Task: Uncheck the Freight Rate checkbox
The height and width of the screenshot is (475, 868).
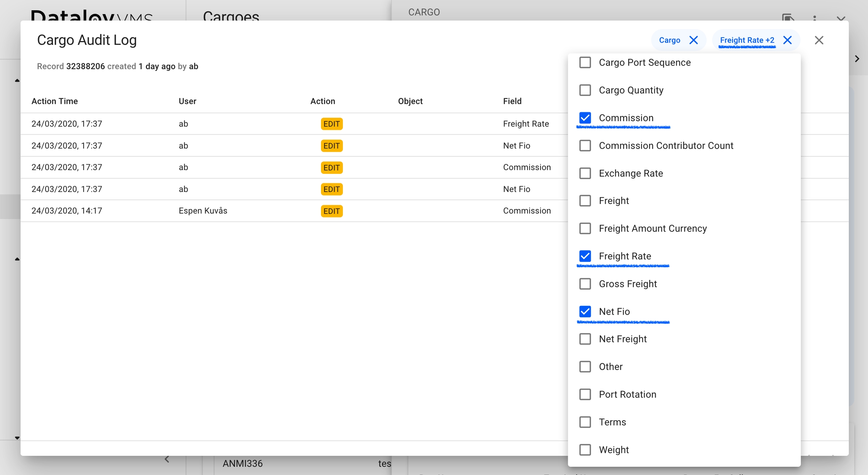Action: (x=585, y=256)
